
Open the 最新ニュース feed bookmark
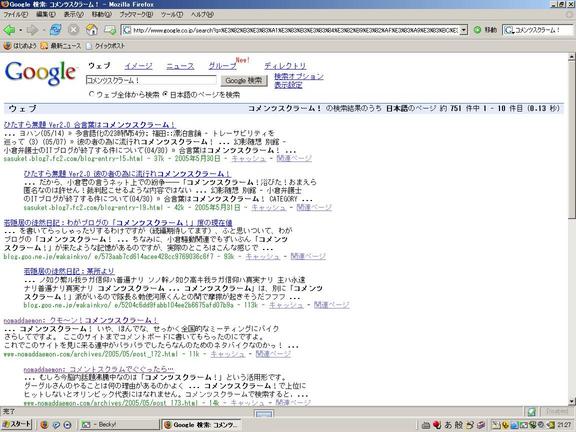(60, 46)
